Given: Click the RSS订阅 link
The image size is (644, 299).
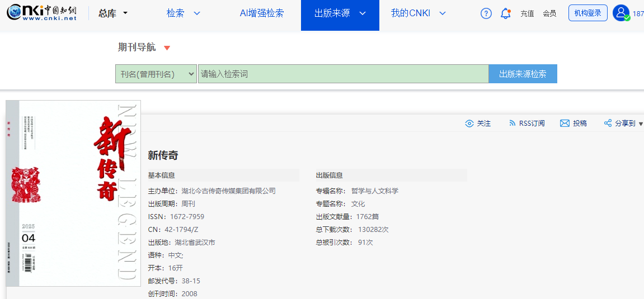Looking at the screenshot, I should 532,124.
